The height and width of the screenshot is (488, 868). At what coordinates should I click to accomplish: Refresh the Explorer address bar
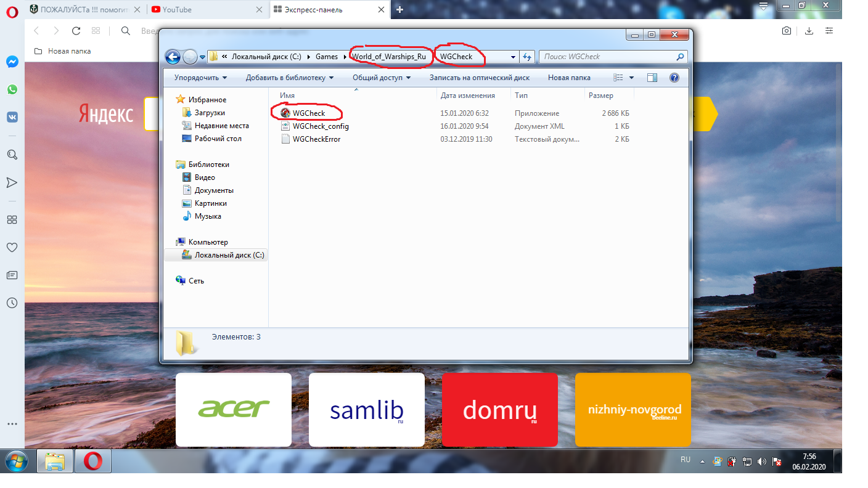[x=527, y=57]
